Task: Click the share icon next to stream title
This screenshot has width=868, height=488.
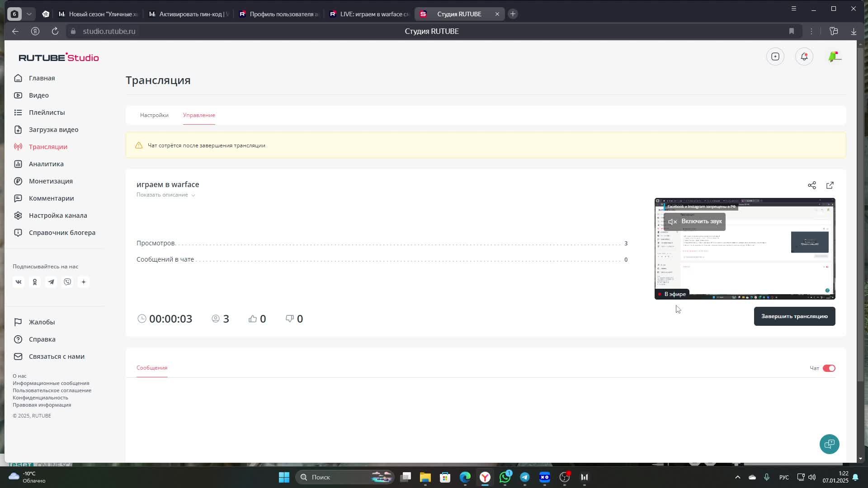Action: click(811, 186)
